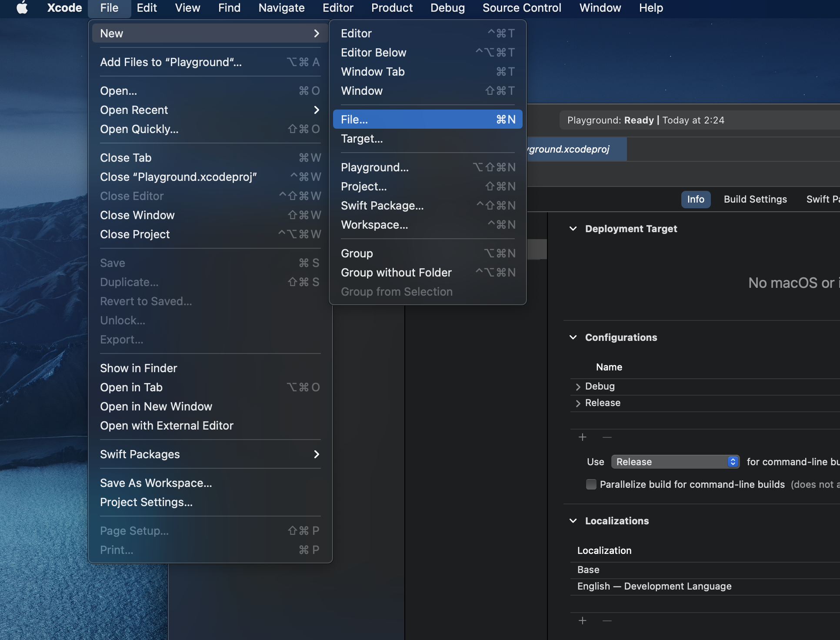Click minus icon under Configurations list
Image resolution: width=840 pixels, height=640 pixels.
(x=607, y=437)
